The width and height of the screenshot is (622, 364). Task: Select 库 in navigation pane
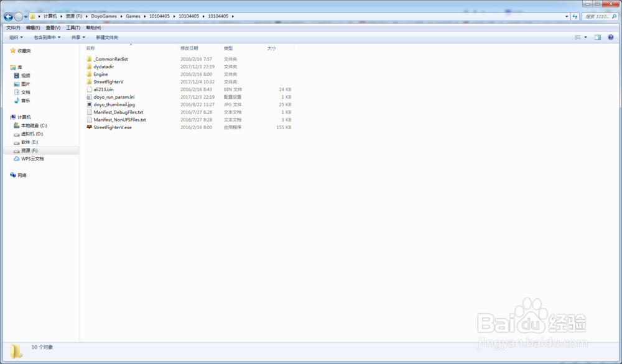(20, 67)
